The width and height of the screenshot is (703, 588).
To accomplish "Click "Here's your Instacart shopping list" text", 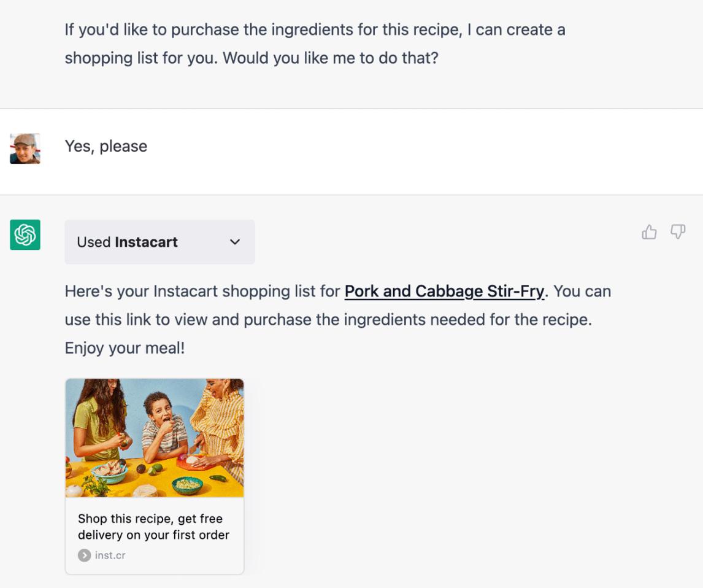I will tap(202, 291).
